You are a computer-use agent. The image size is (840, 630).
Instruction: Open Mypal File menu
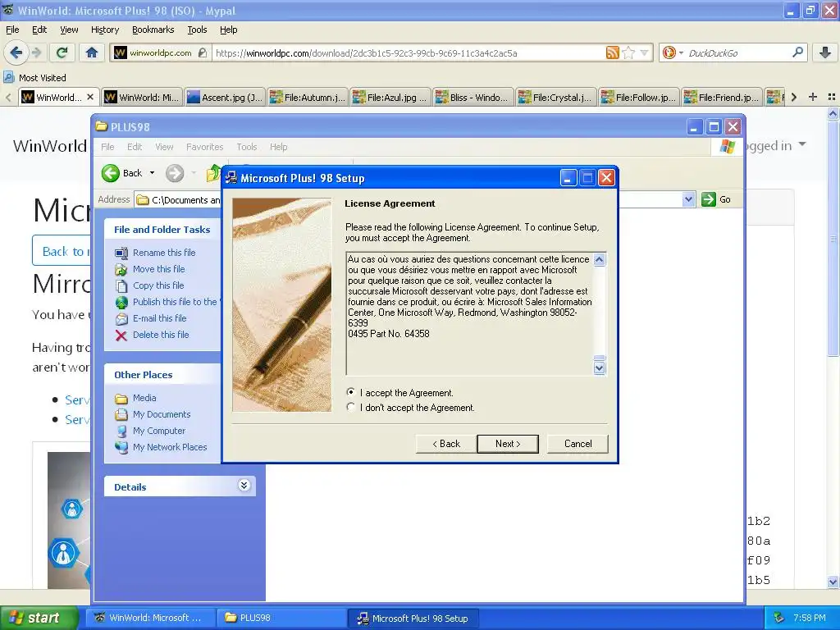tap(12, 30)
